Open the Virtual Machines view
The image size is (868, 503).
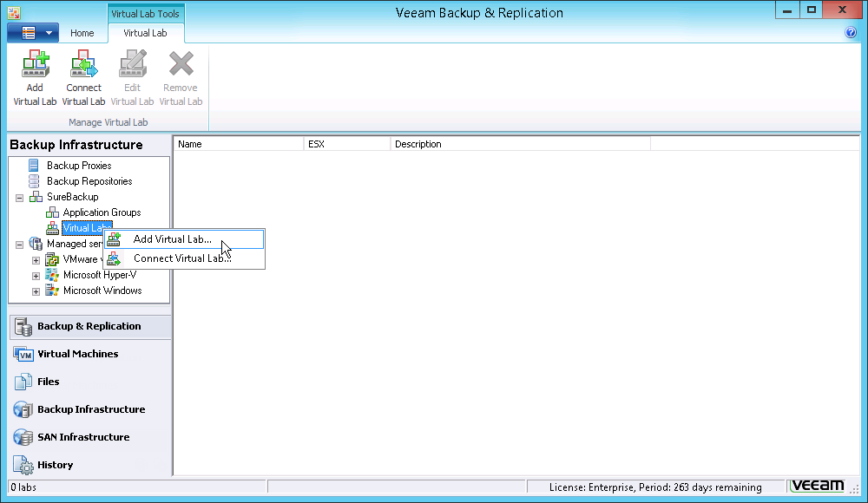90,354
